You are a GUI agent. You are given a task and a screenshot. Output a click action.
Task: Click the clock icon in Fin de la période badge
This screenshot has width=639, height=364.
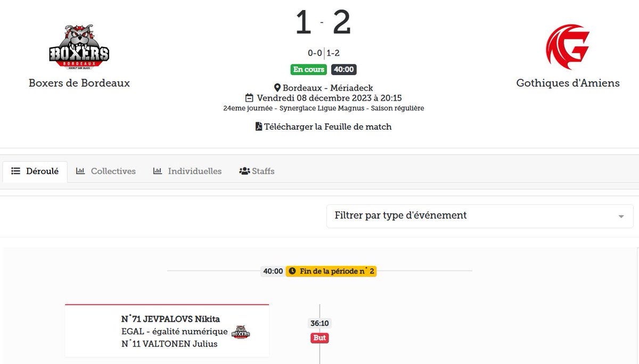pos(292,271)
